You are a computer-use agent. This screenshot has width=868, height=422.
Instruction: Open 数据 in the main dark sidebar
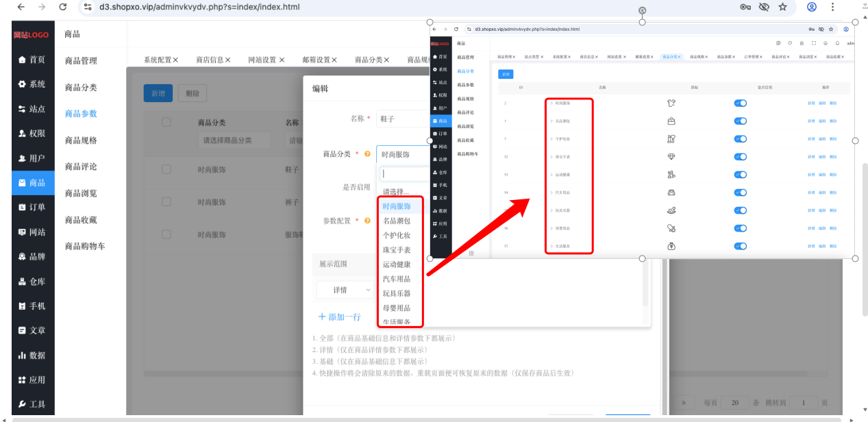point(32,355)
